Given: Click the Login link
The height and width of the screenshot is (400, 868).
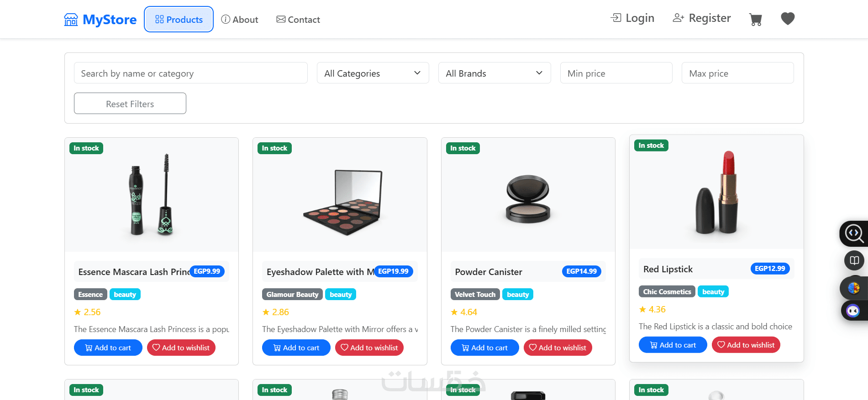Looking at the screenshot, I should coord(632,18).
